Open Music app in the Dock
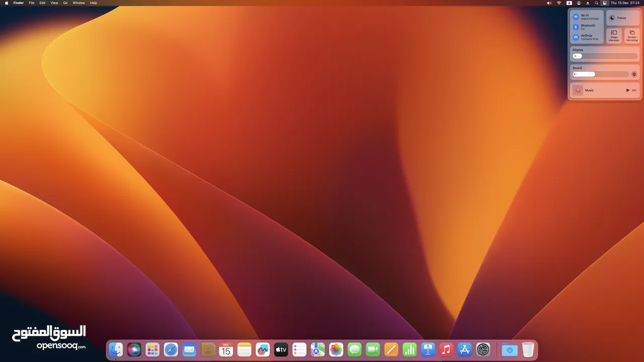The height and width of the screenshot is (362, 644). [446, 349]
